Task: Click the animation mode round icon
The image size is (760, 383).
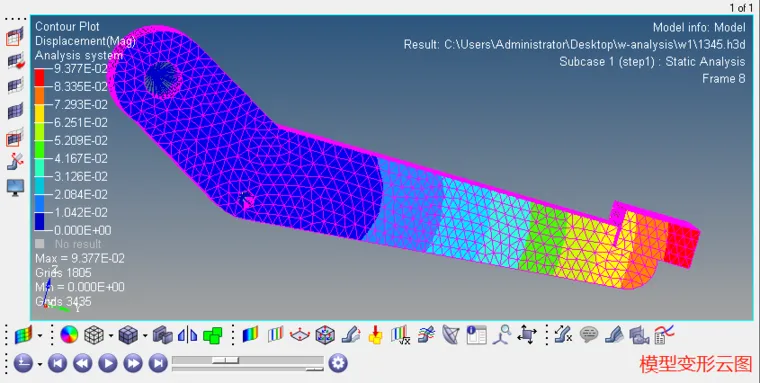Action: coord(23,363)
